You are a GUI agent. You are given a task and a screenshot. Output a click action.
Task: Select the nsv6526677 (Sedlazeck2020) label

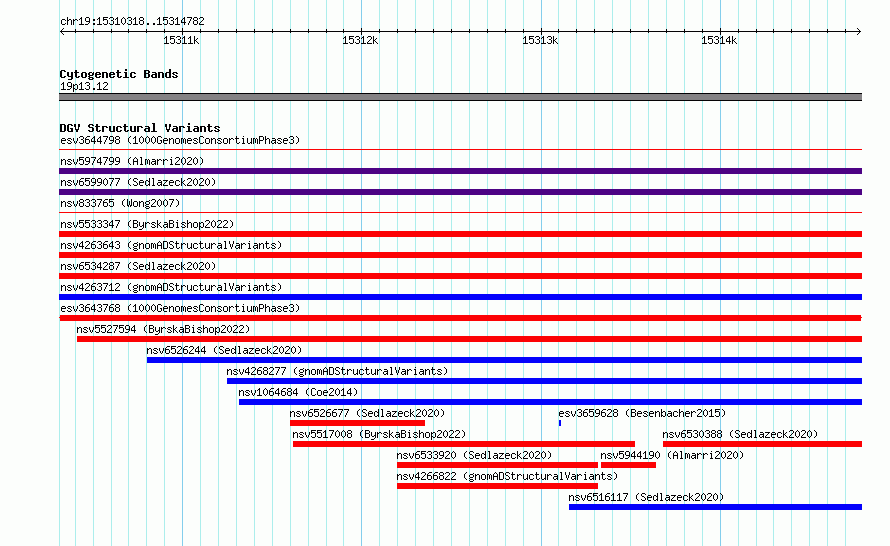click(x=367, y=413)
